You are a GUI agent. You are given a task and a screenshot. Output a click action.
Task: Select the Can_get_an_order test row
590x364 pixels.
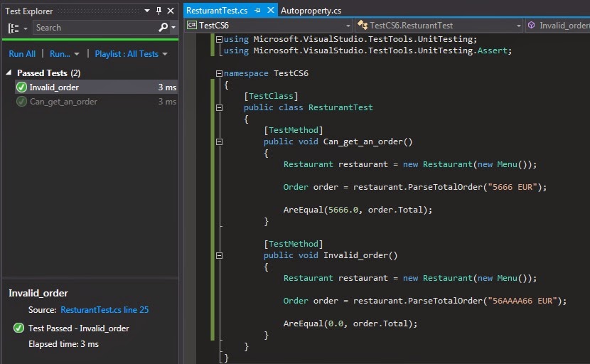click(96, 101)
